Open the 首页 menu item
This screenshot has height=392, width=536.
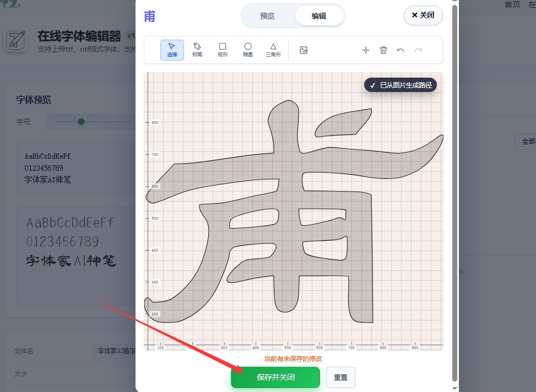click(x=512, y=4)
